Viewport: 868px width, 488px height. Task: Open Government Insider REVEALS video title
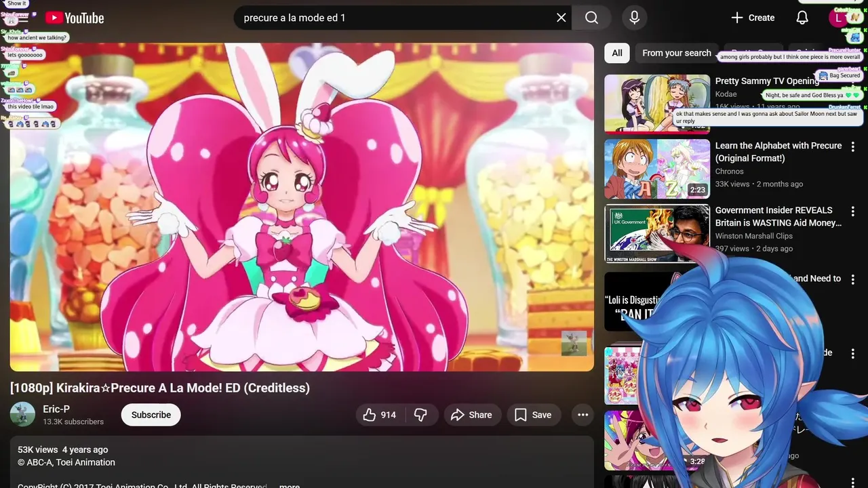(778, 216)
